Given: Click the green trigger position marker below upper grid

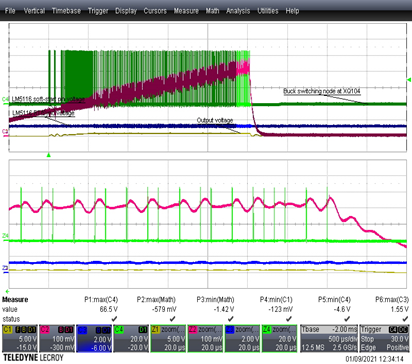Looking at the screenshot, I should coord(49,155).
